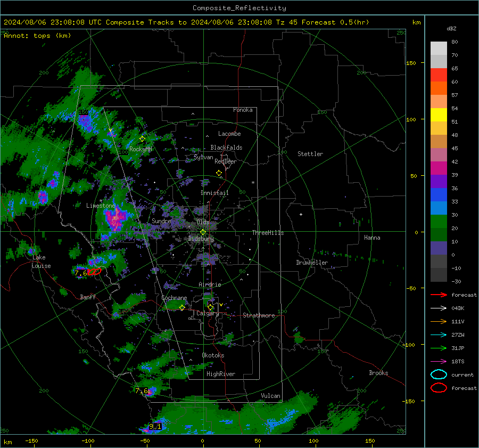Click the Stettler label
Image resolution: width=479 pixels, height=448 pixels.
click(310, 154)
